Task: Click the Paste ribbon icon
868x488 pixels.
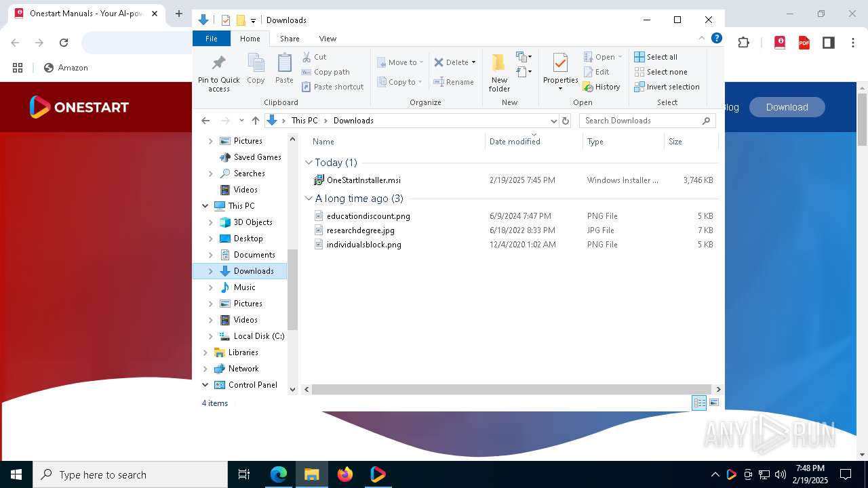Action: click(x=284, y=69)
